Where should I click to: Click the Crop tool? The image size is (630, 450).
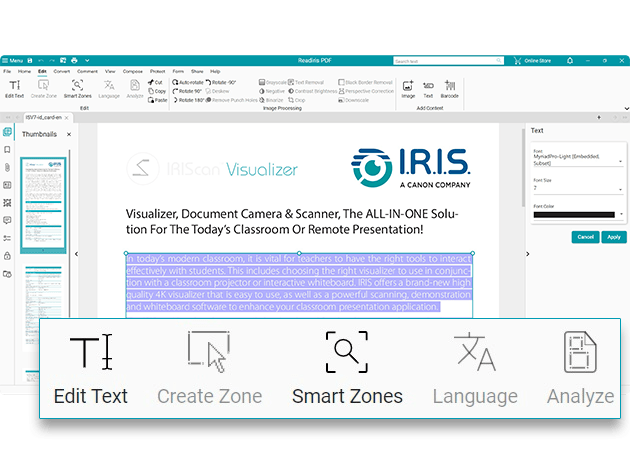click(297, 100)
